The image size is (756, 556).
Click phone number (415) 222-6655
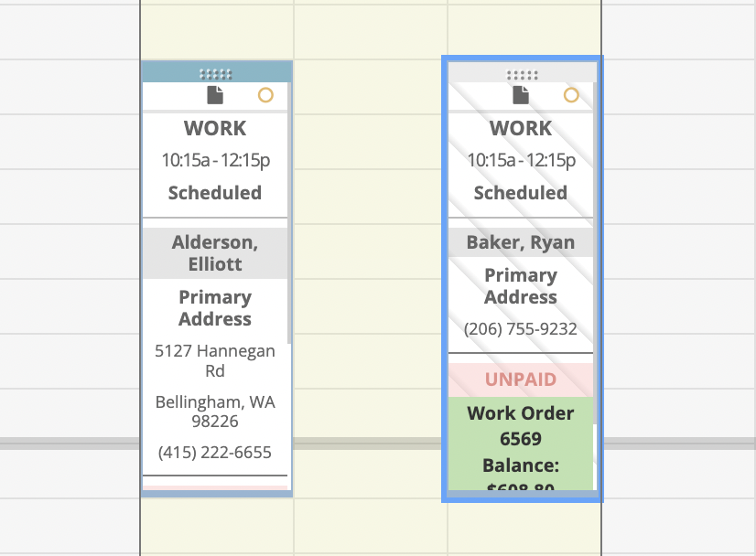215,452
